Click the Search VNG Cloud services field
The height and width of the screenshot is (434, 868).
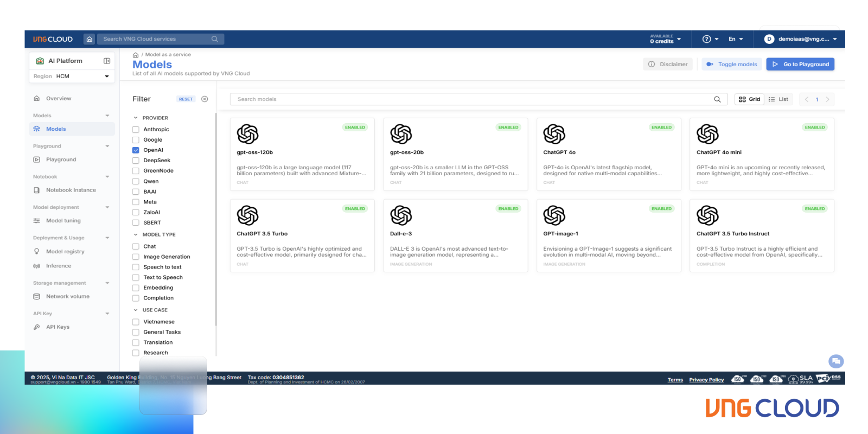(161, 39)
